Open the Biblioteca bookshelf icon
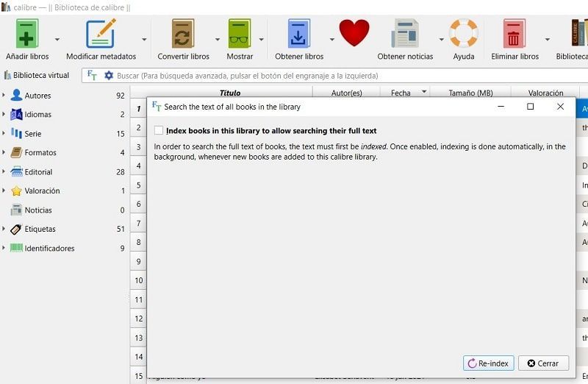 point(579,34)
